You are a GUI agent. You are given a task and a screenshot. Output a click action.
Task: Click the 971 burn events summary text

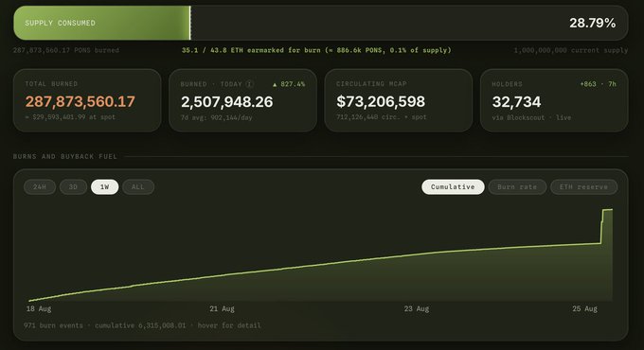coord(142,325)
